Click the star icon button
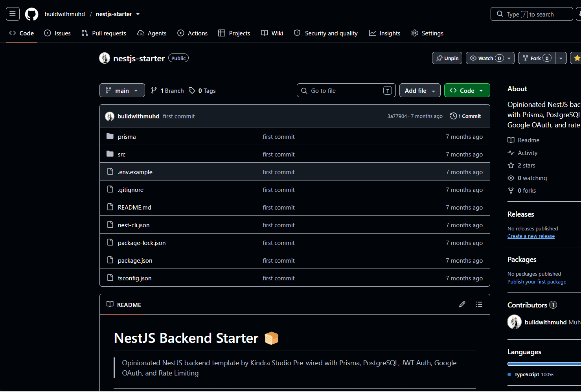The image size is (581, 392). (577, 58)
